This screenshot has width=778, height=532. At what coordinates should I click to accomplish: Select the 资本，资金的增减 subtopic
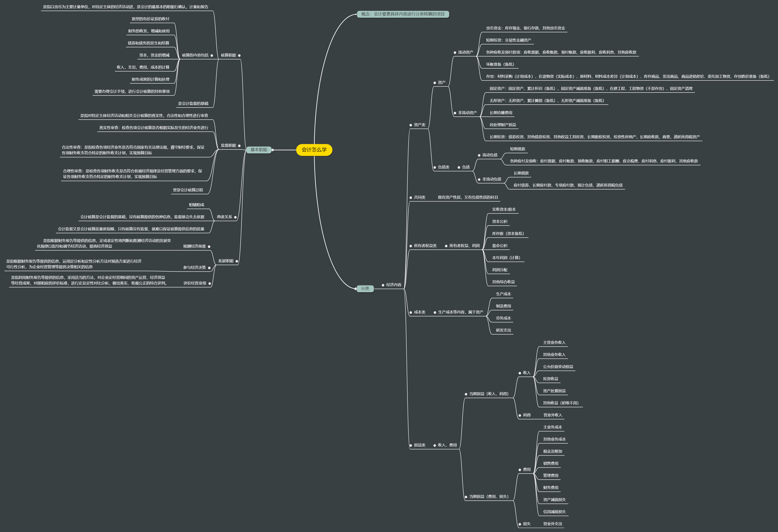154,55
